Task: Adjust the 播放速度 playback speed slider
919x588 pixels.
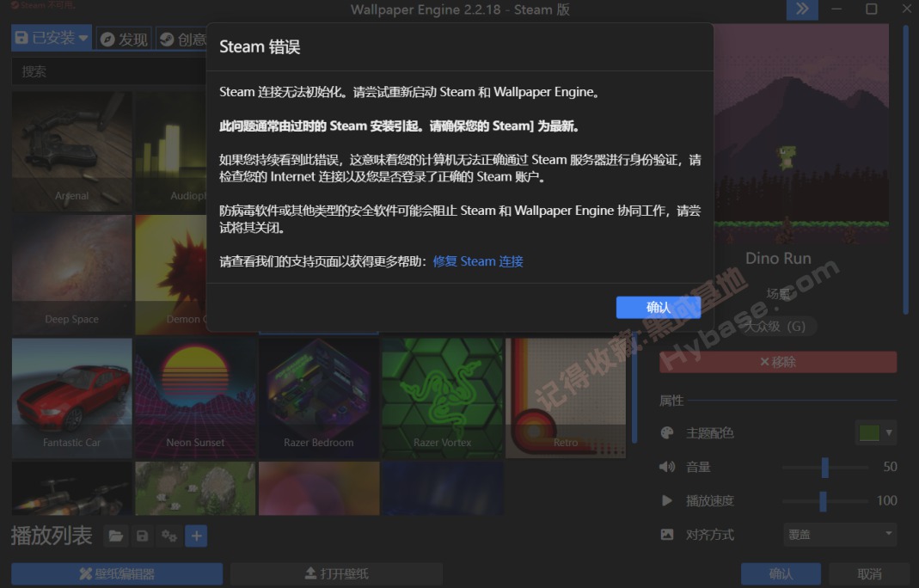Action: tap(824, 501)
